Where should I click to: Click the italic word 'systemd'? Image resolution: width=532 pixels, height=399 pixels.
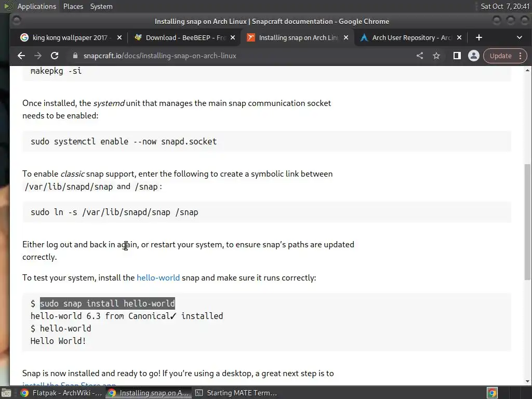tap(109, 103)
